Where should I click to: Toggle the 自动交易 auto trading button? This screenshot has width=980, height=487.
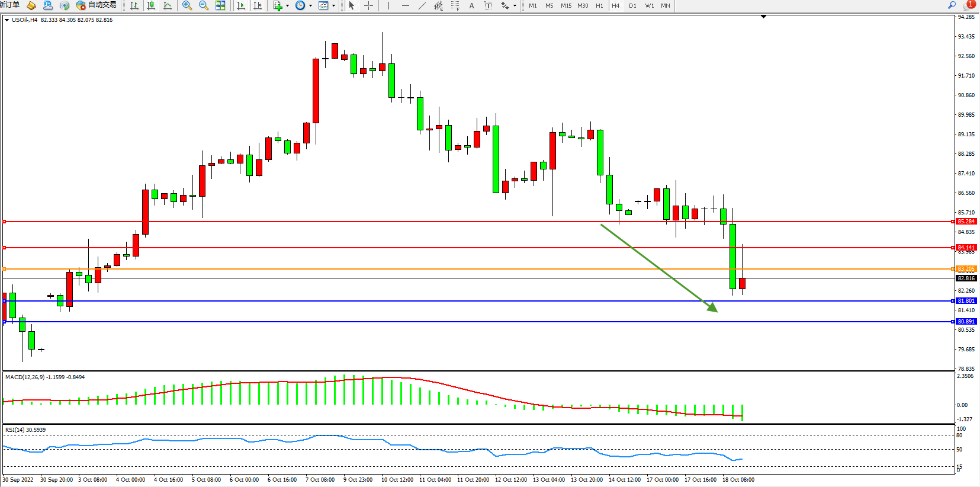tap(96, 5)
